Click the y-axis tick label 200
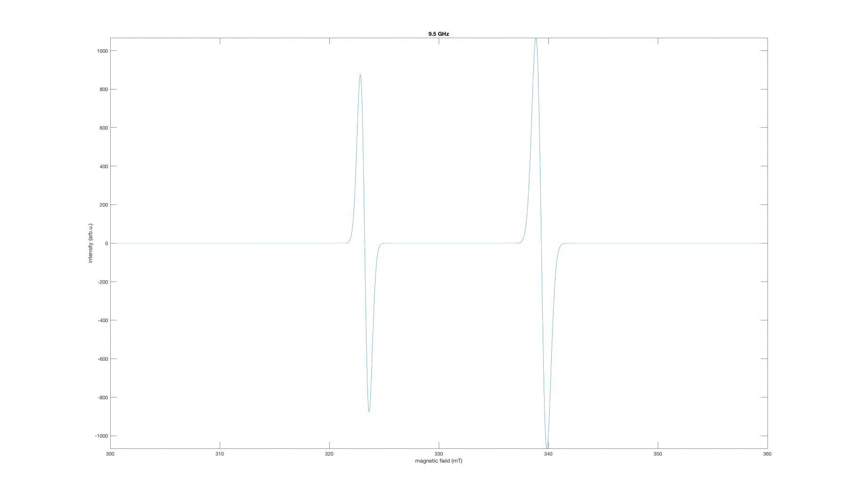 (x=104, y=205)
